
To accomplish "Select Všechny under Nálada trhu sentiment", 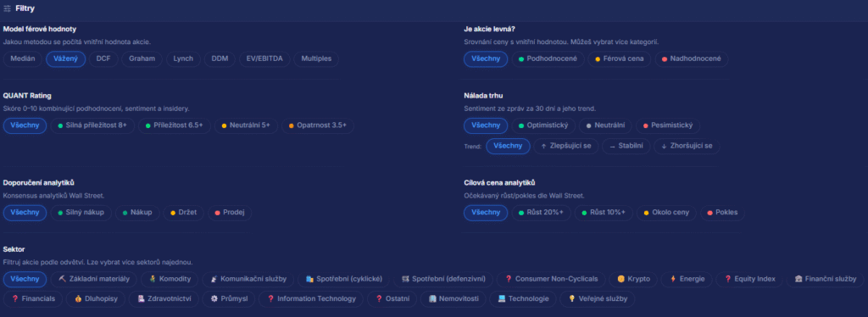I will pyautogui.click(x=486, y=125).
